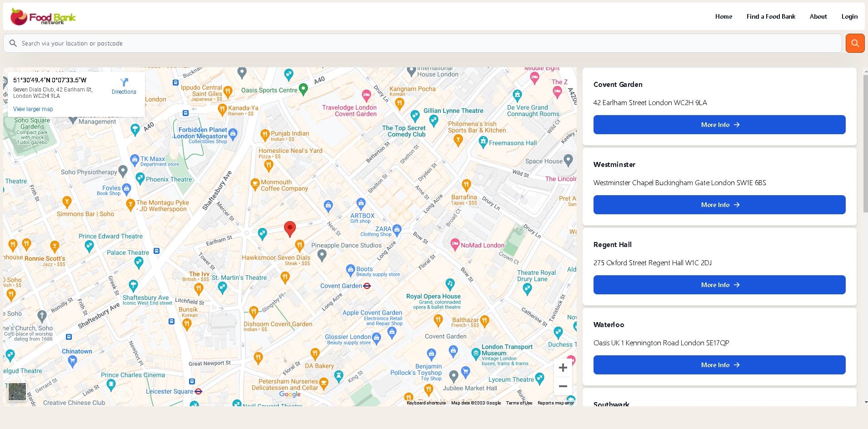Open More Info for Westminster

tap(719, 205)
